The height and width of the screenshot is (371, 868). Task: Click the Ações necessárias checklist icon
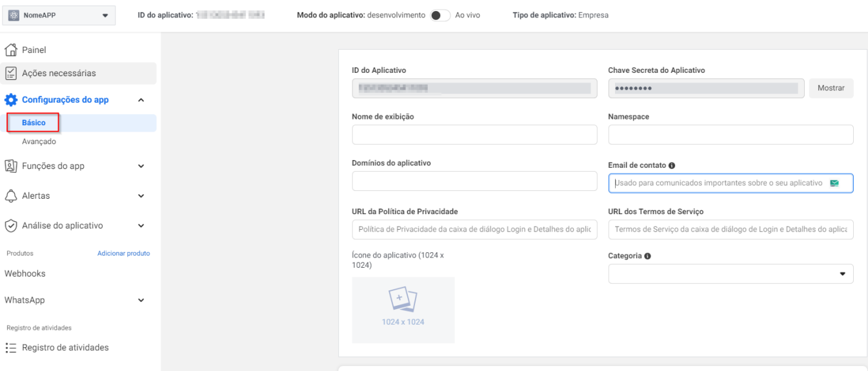click(x=11, y=73)
